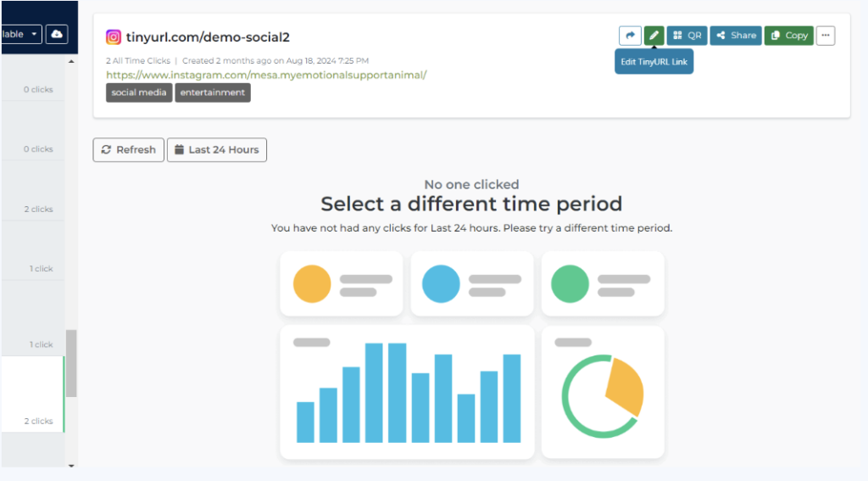Select the highlighted 2 clicks sidebar entry

pyautogui.click(x=33, y=394)
